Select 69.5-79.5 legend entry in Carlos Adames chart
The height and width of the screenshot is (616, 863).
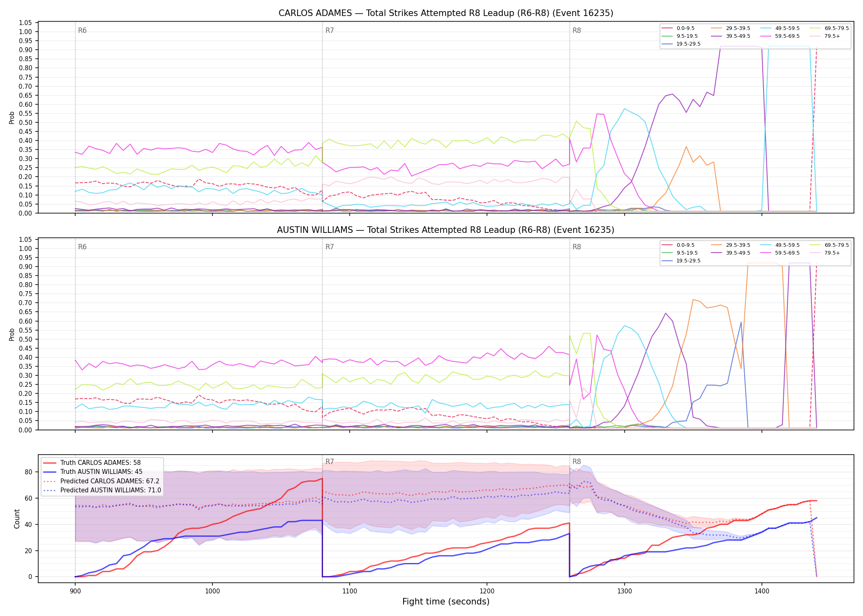(829, 28)
